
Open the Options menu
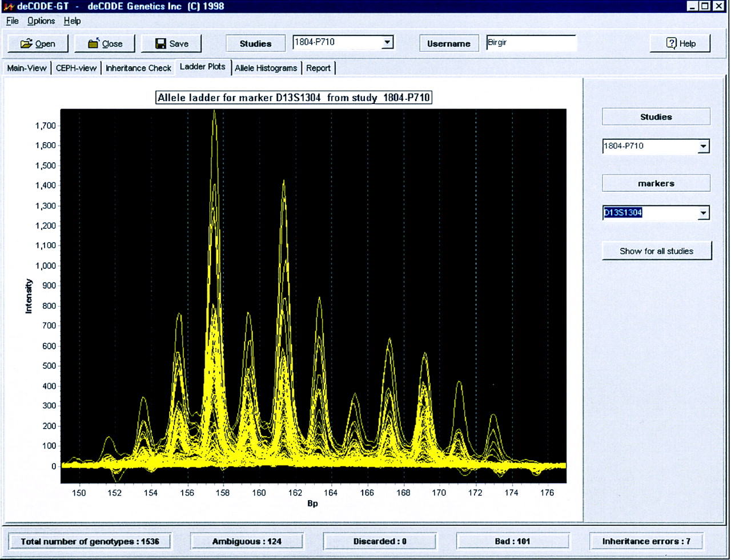[41, 21]
